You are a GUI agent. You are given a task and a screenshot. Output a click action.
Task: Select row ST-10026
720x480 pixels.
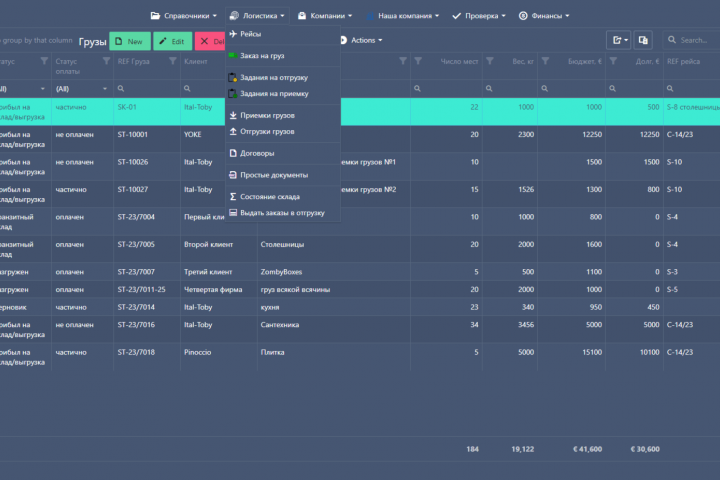[x=360, y=167]
